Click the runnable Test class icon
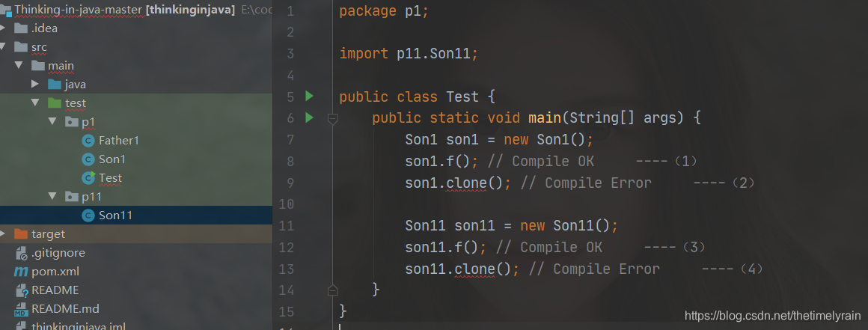Viewport: 868px width, 330px height. [x=88, y=178]
